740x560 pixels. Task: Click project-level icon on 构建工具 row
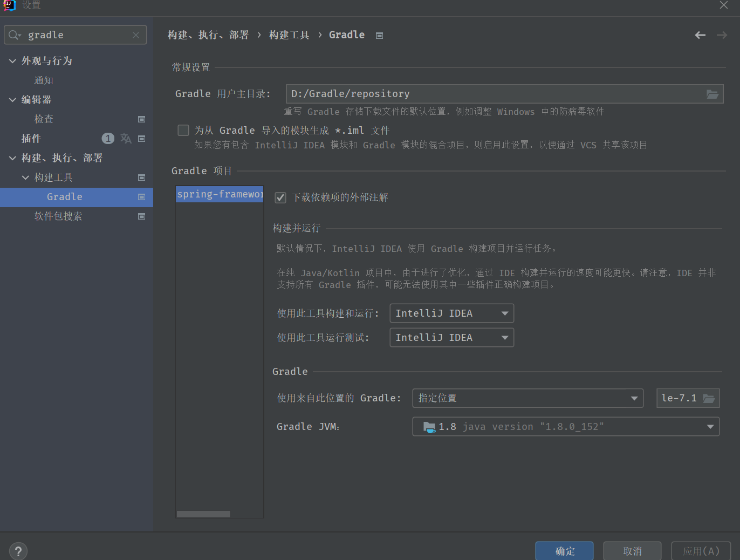(142, 177)
